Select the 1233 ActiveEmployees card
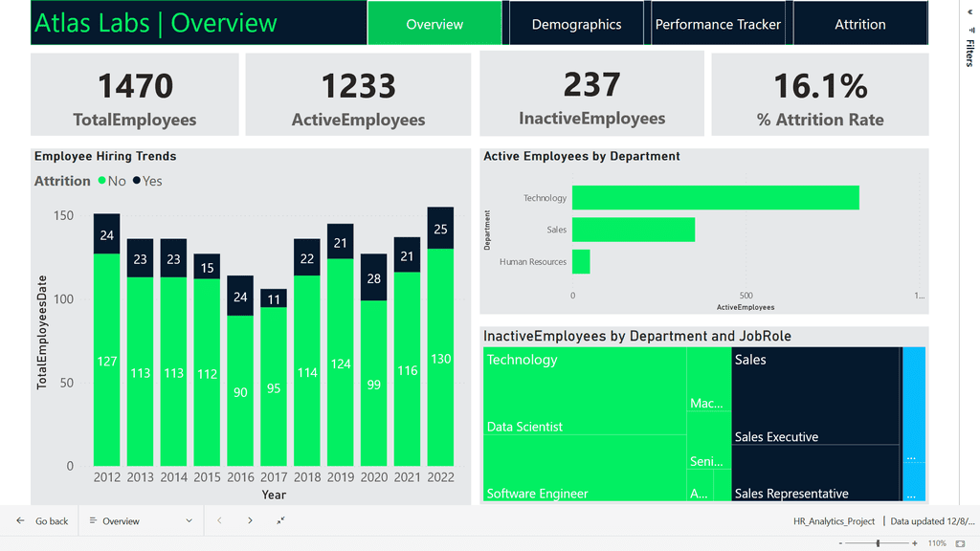The image size is (980, 551). [x=358, y=95]
